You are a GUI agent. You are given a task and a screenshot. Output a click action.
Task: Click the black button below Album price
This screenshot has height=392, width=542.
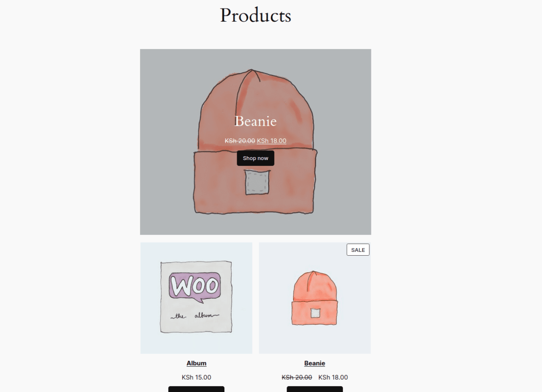(196, 389)
